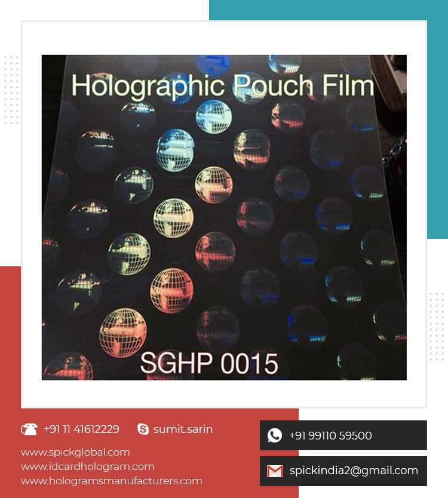Viewport: 448px width, 498px height.
Task: Click email spickindia2@gmail.com
Action: pos(354,471)
